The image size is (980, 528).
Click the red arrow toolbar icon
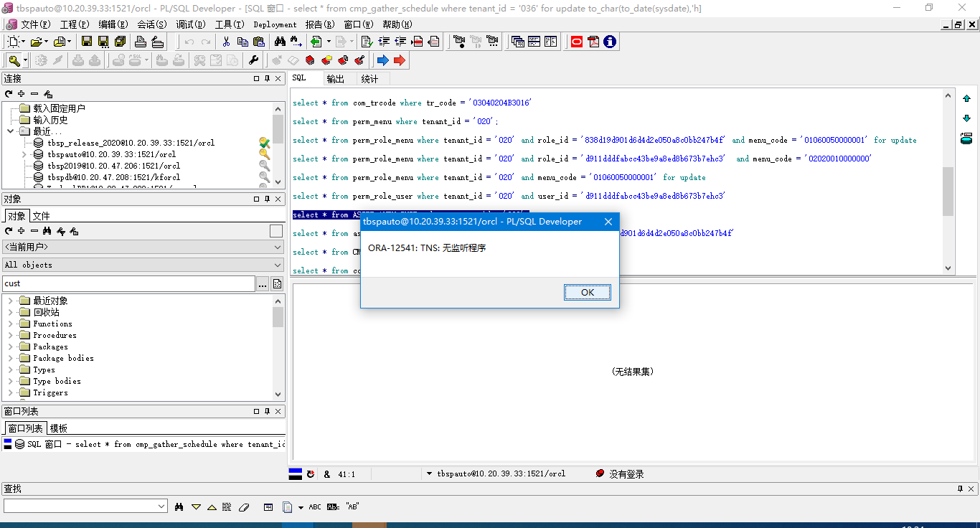[400, 60]
